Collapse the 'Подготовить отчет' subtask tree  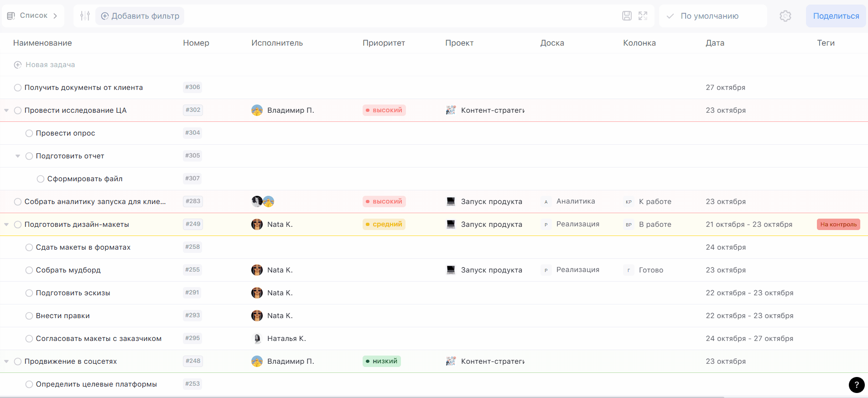[x=18, y=156]
